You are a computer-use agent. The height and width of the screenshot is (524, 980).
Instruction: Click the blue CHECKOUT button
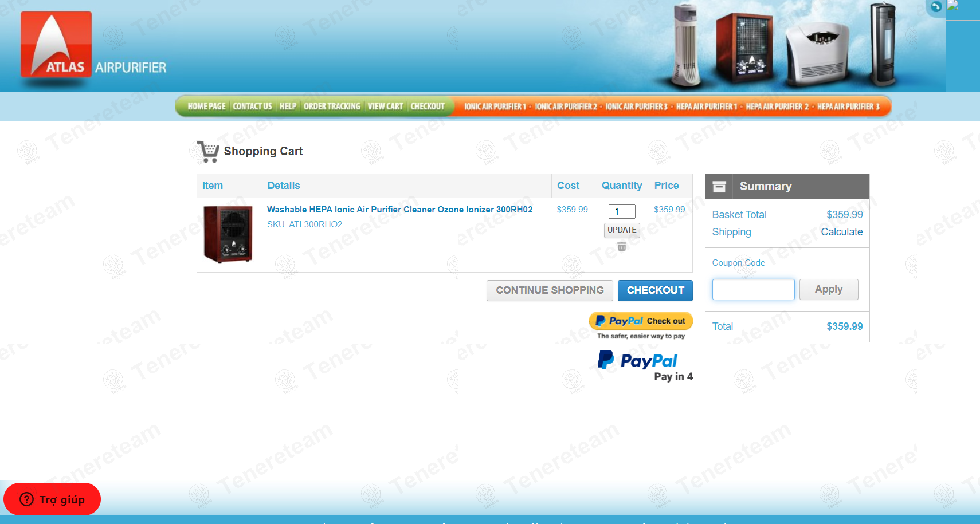[x=655, y=290]
